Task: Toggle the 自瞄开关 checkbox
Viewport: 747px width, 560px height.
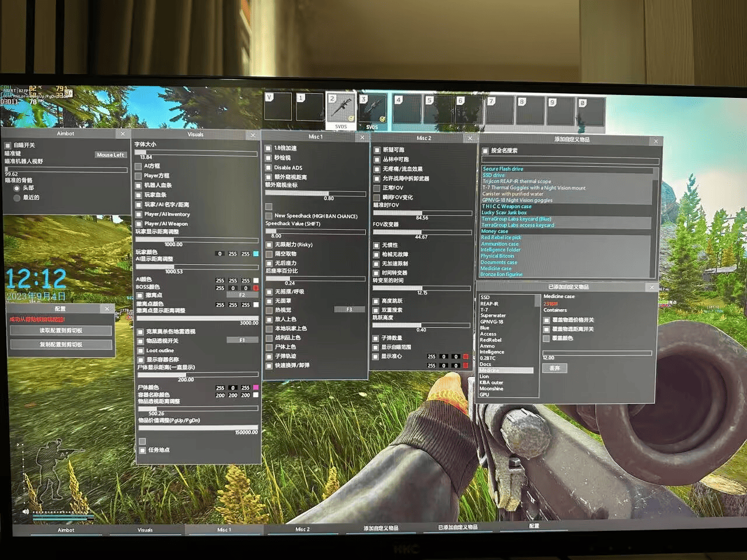Action: (x=8, y=145)
